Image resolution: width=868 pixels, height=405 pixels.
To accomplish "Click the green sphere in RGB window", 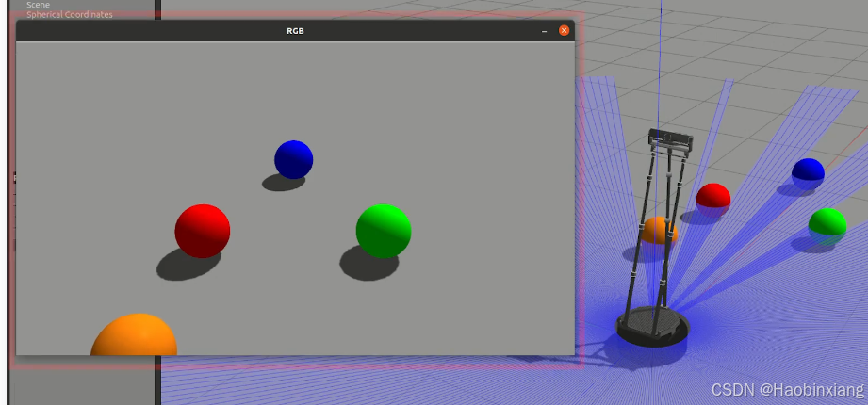I will click(x=383, y=232).
